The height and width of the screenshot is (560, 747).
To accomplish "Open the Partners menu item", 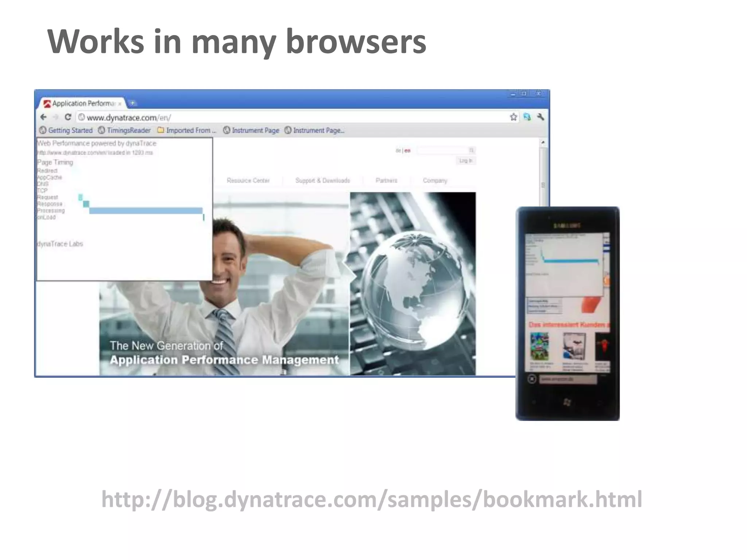I will pyautogui.click(x=386, y=180).
